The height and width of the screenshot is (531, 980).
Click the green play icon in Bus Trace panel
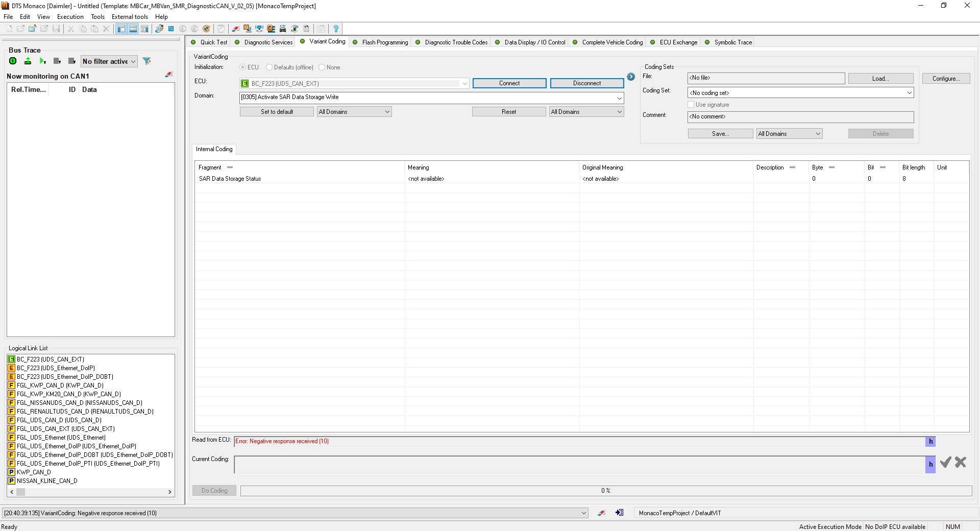tap(42, 61)
